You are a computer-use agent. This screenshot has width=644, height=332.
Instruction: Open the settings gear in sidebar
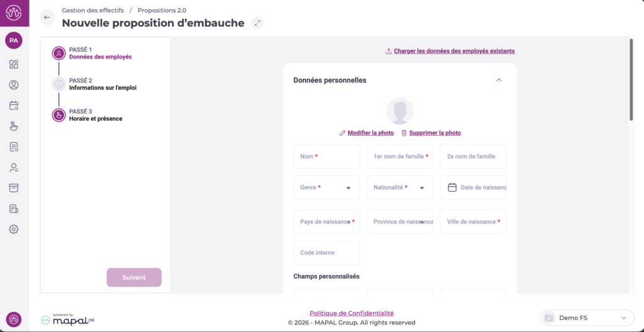pos(14,230)
